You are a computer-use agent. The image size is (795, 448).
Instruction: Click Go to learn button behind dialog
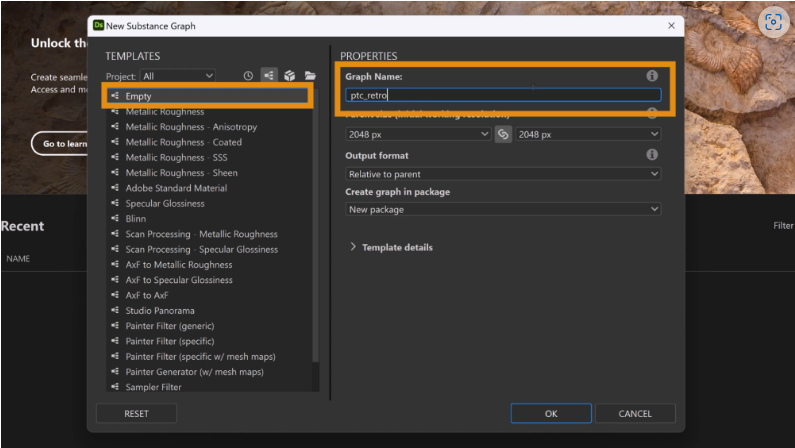pos(60,143)
